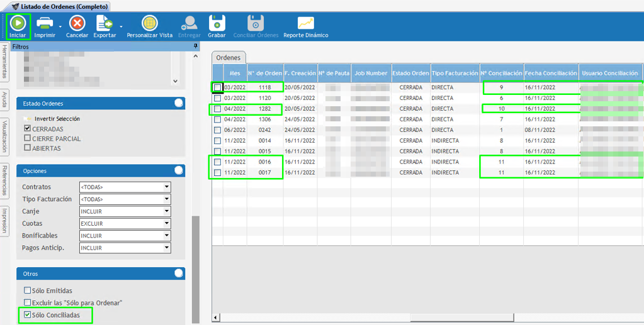Toggle the Sólo Conciliadas checkbox
The height and width of the screenshot is (325, 644).
28,315
